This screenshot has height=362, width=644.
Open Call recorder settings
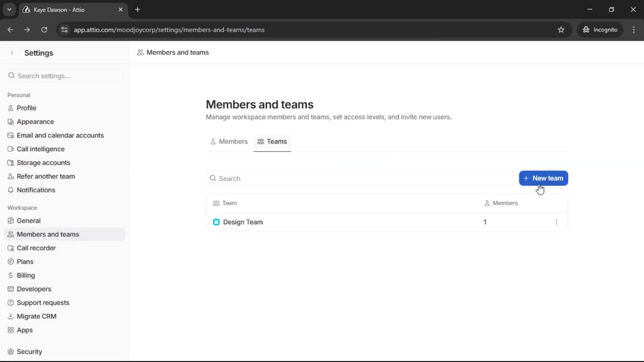37,248
